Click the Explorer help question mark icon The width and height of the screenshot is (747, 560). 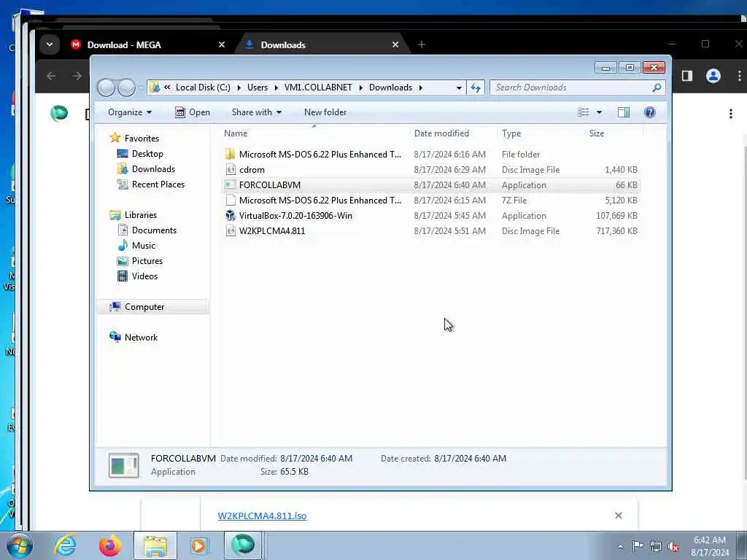[x=649, y=112]
